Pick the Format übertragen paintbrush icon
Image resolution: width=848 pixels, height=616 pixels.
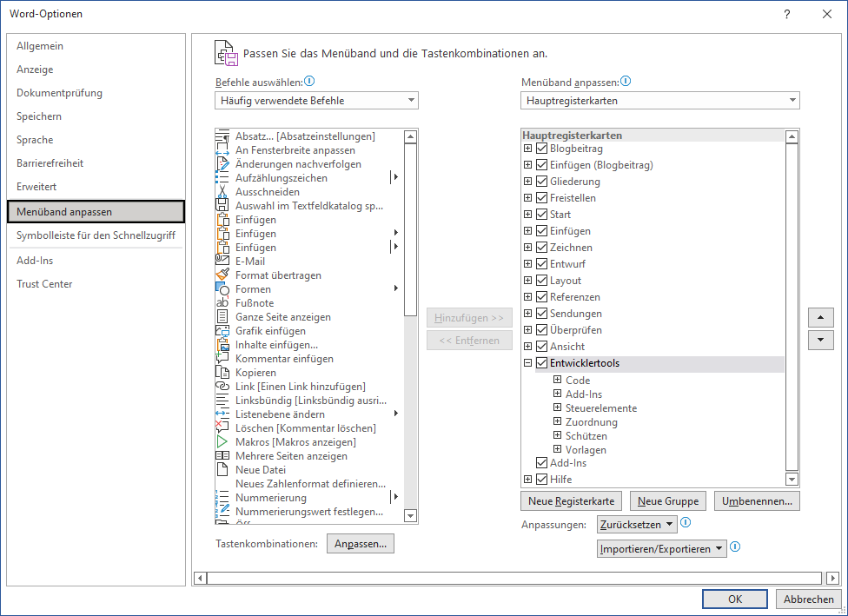pos(222,275)
